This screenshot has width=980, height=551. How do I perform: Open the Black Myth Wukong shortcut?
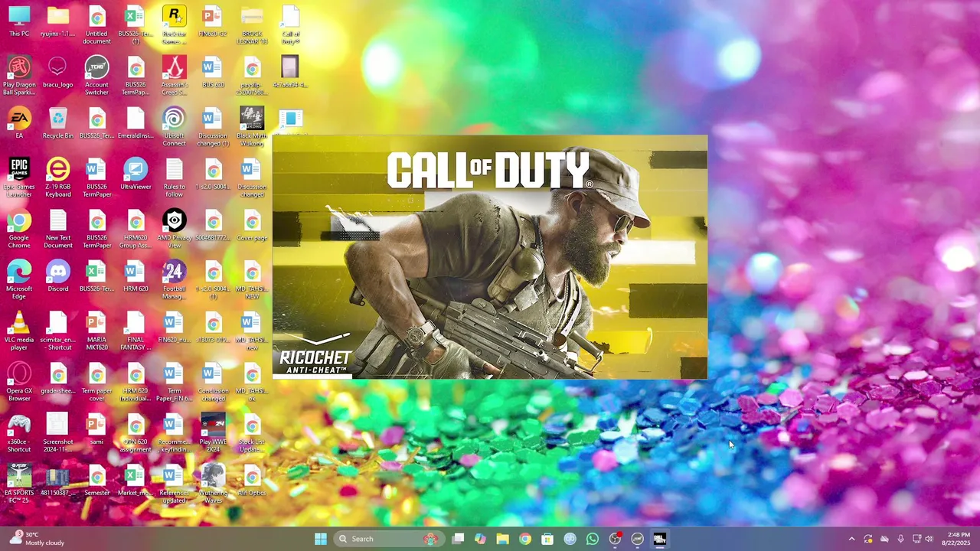[x=252, y=127]
